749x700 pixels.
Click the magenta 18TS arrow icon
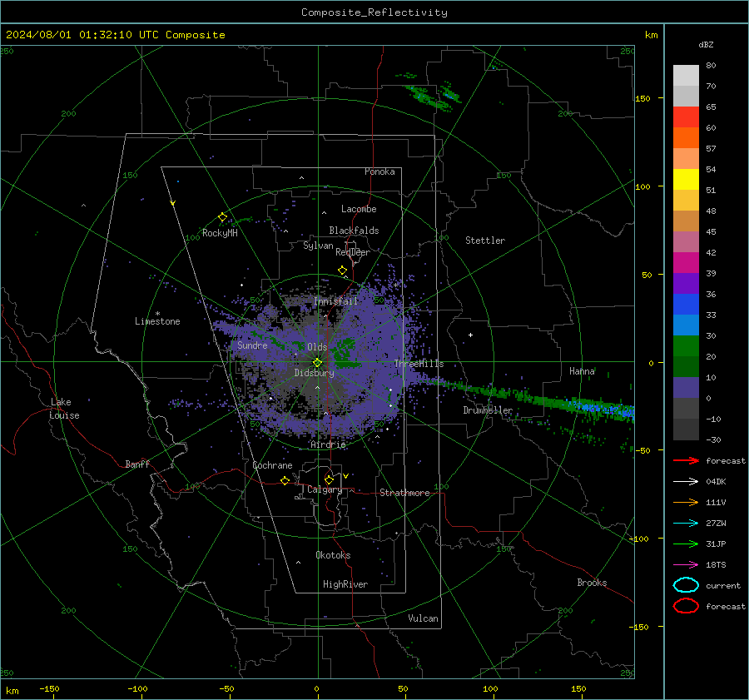[x=686, y=565]
